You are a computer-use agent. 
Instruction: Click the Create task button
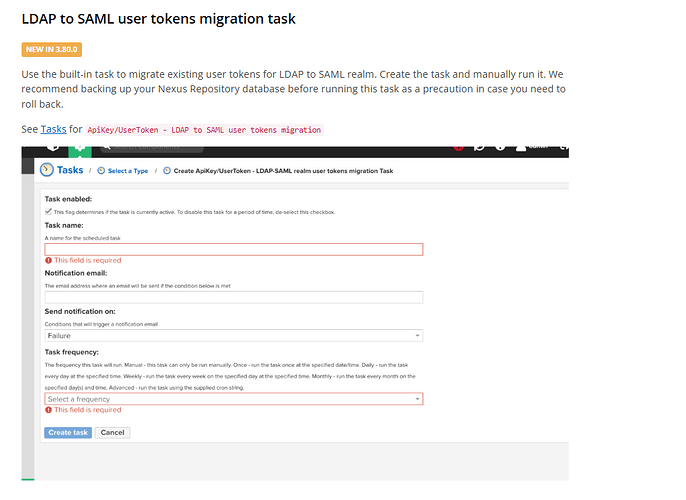[68, 433]
